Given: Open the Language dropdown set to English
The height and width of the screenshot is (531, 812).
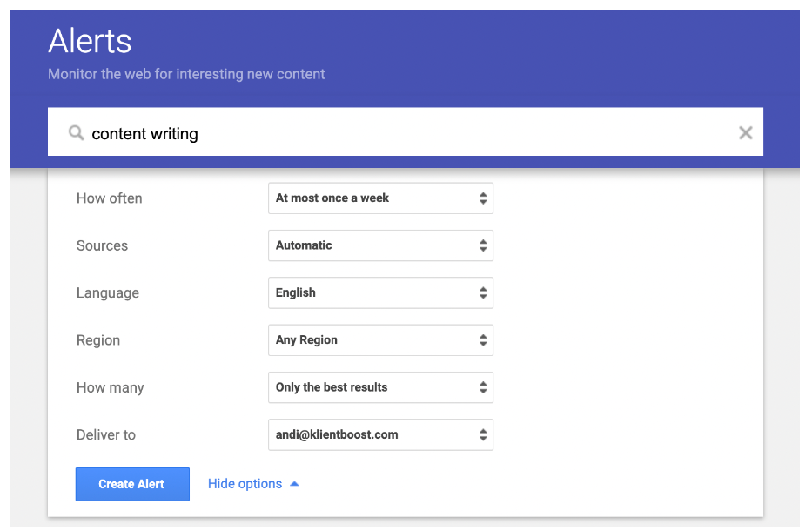Looking at the screenshot, I should click(380, 293).
